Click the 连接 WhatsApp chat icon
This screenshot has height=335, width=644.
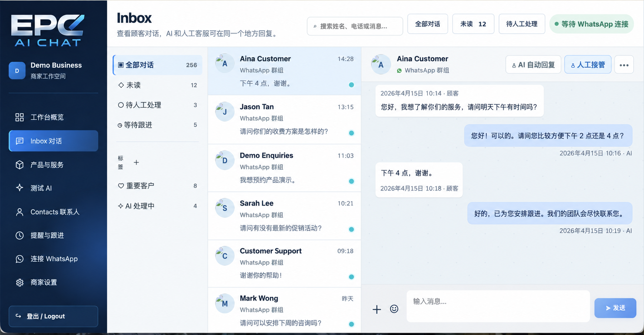[20, 259]
